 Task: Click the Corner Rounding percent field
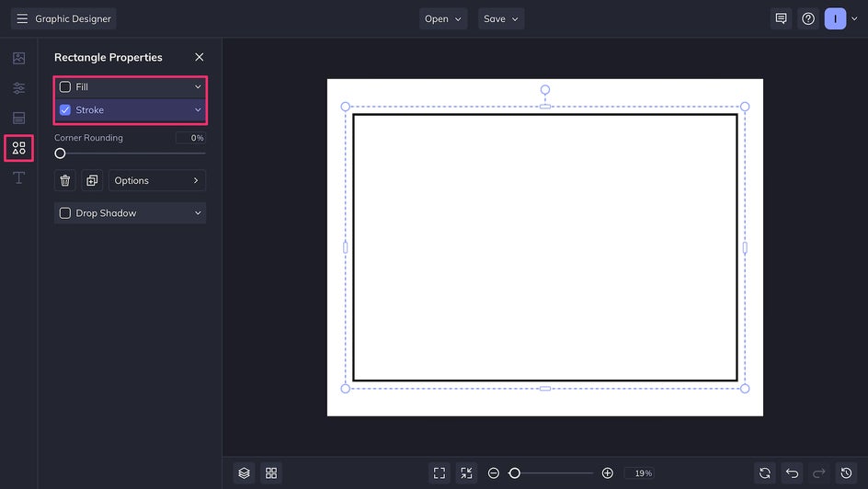click(190, 138)
